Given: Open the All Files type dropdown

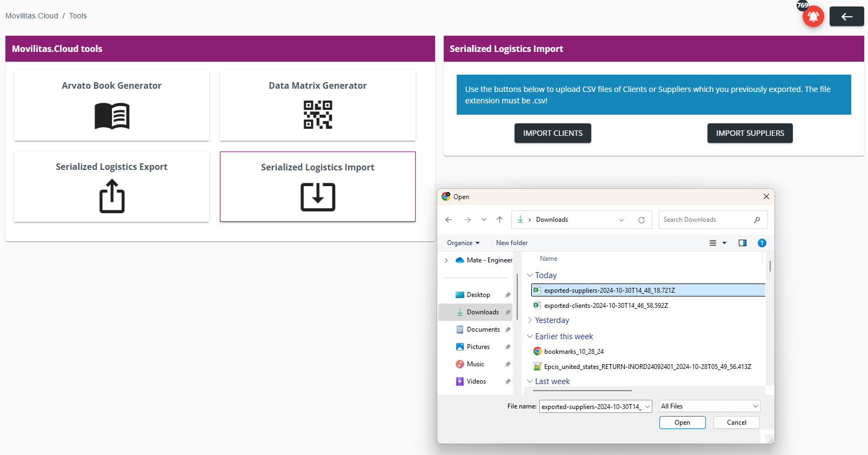Looking at the screenshot, I should click(710, 406).
